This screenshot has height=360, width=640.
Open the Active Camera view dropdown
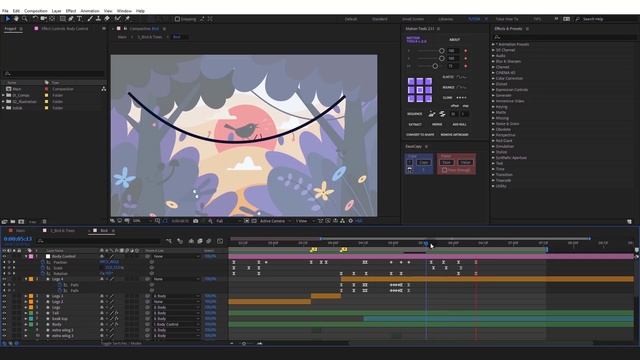coord(275,221)
